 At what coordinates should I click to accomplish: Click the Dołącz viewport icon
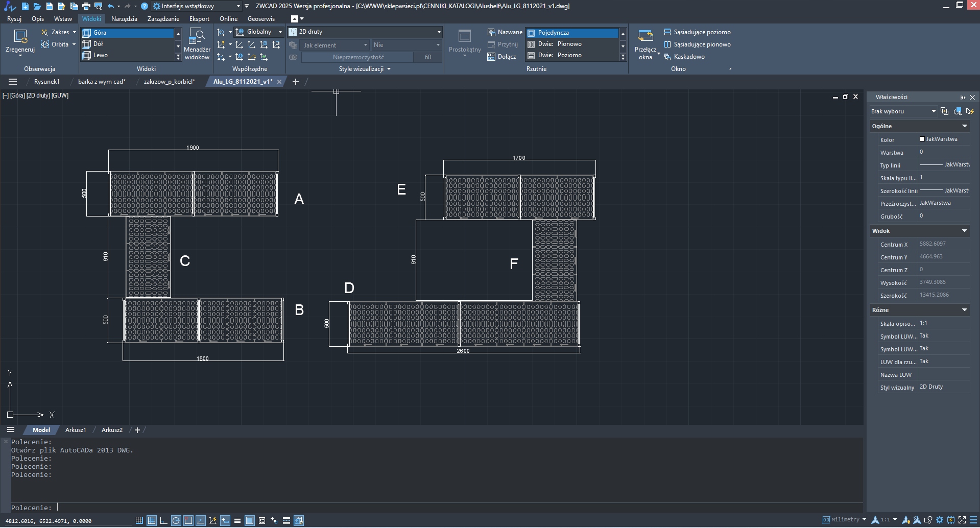(491, 57)
